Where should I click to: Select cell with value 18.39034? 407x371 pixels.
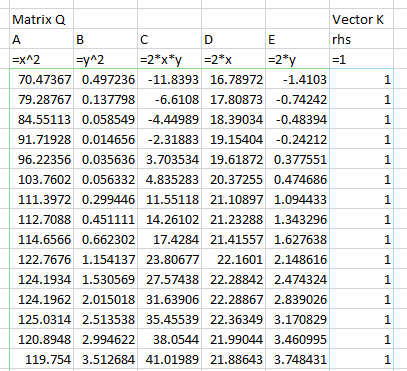(233, 119)
